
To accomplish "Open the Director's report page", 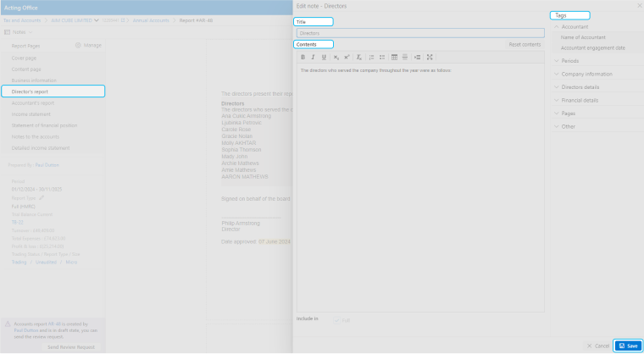I will 53,91.
